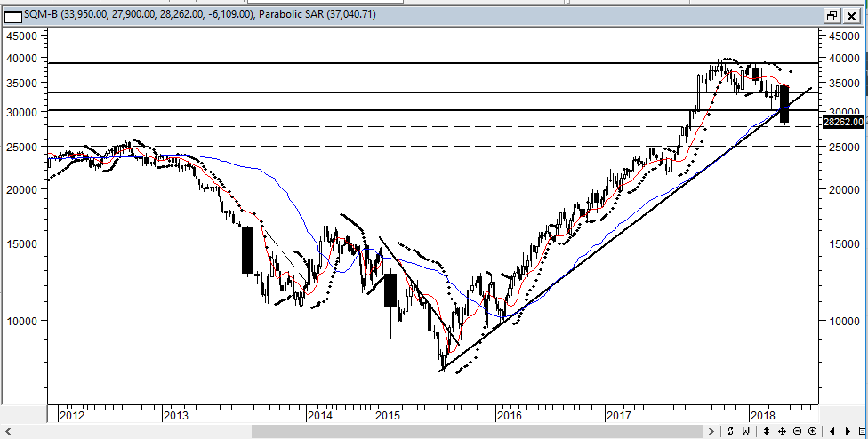
Task: Click the refresh chart arrows icon
Action: click(x=731, y=431)
